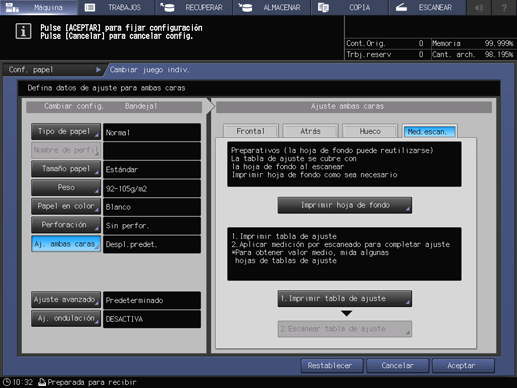Screen dimensions: 517x388
Task: Select the Frontal tab
Action: (x=251, y=131)
